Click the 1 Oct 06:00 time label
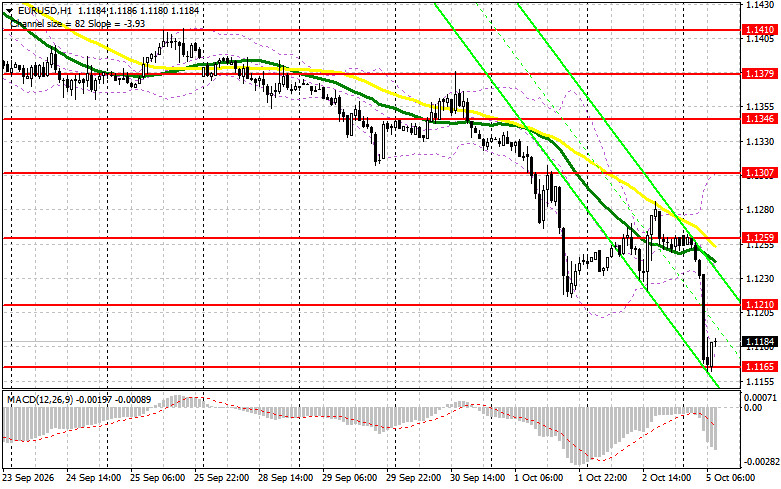The image size is (781, 489). click(x=540, y=478)
